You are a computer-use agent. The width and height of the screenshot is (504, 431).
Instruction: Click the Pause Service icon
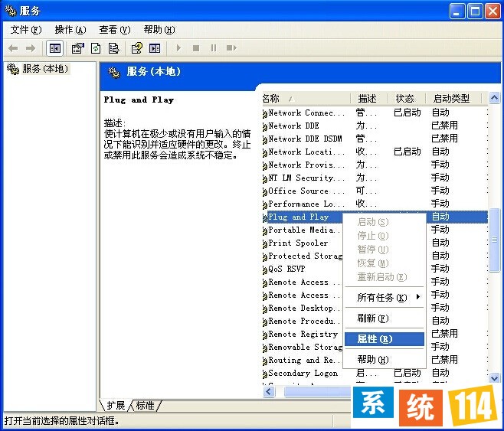(214, 48)
